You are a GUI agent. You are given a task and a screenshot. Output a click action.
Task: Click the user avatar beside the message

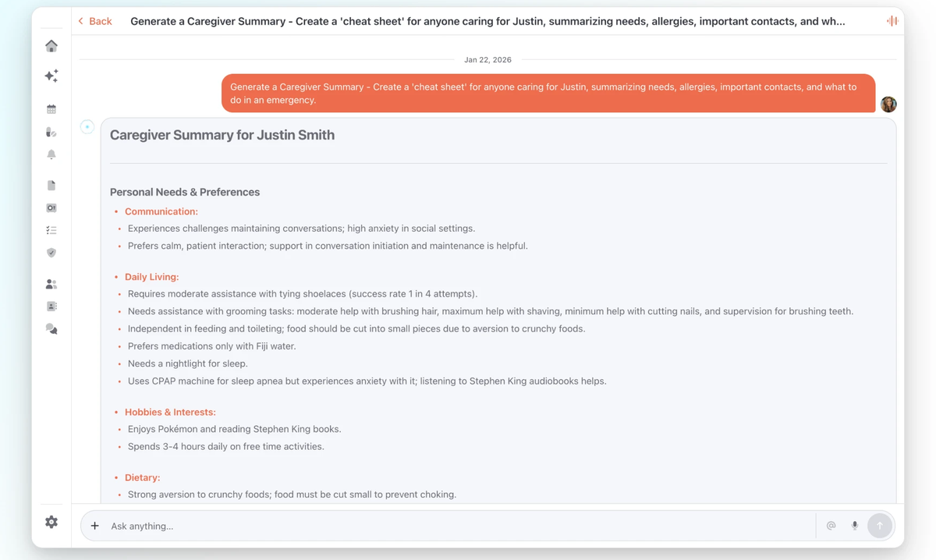point(888,105)
